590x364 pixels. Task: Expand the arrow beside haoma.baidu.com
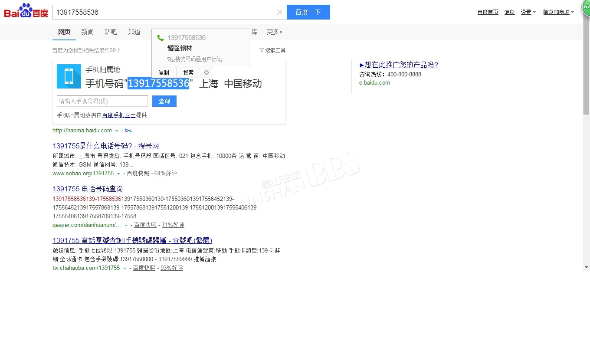[x=117, y=131]
